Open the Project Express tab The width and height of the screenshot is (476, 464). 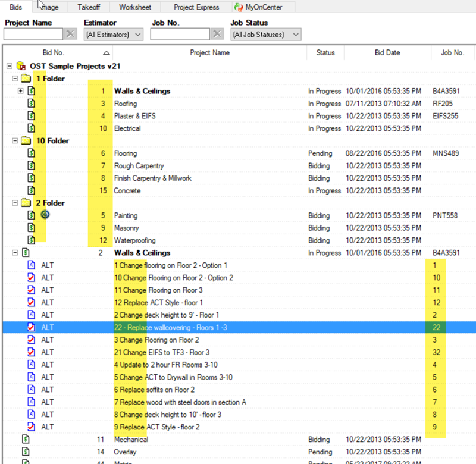tap(196, 7)
